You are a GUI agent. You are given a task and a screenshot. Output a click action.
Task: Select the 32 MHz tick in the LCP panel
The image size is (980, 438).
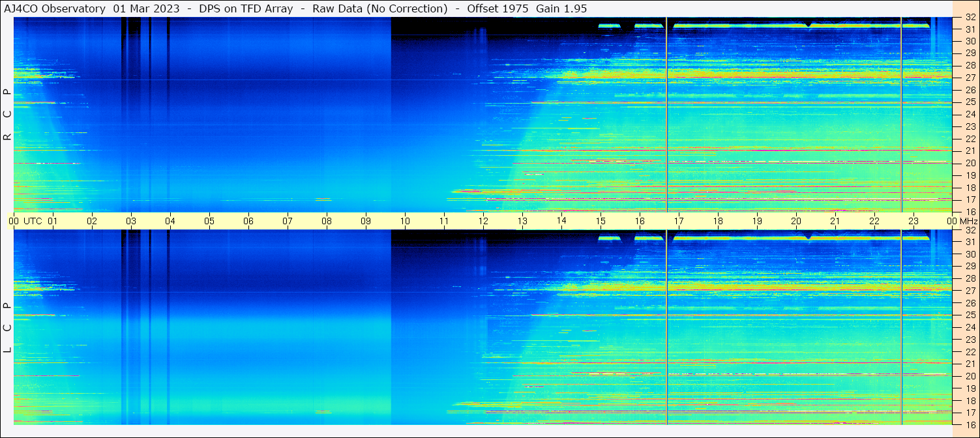pyautogui.click(x=970, y=230)
